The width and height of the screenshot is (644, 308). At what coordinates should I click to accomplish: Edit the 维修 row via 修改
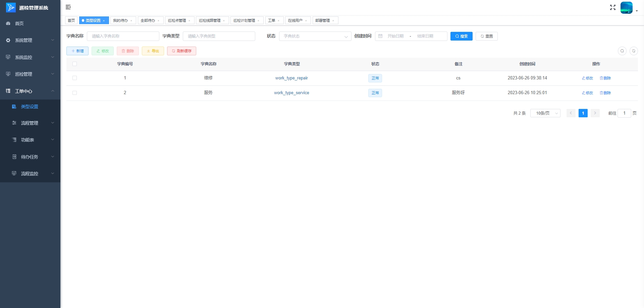[x=588, y=78]
